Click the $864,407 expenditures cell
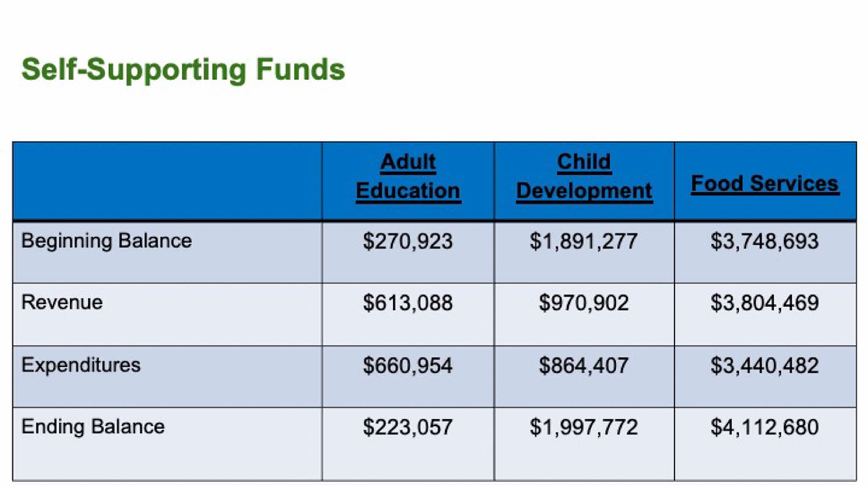 coord(584,366)
